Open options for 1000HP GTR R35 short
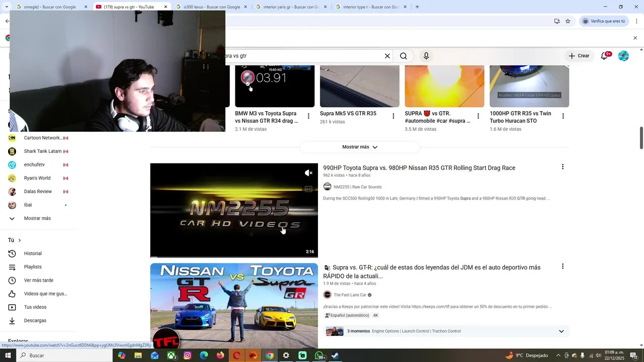This screenshot has width=644, height=362. coord(563,116)
